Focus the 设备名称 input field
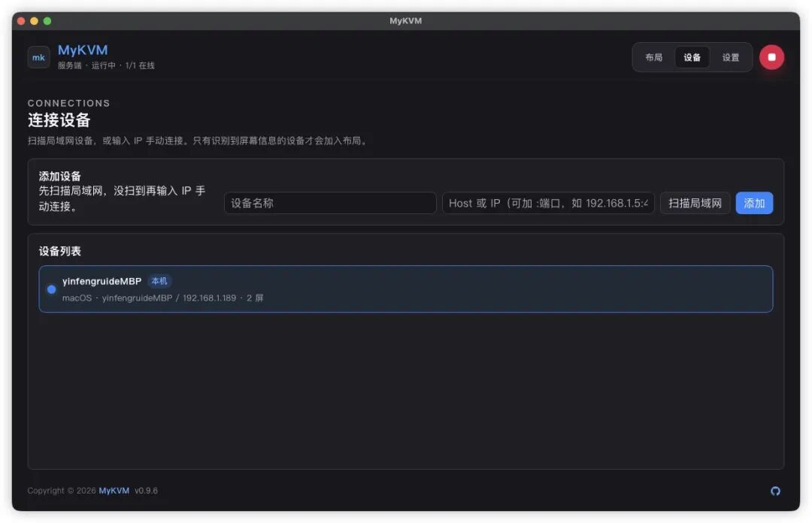Viewport: 812px width, 523px height. click(330, 203)
